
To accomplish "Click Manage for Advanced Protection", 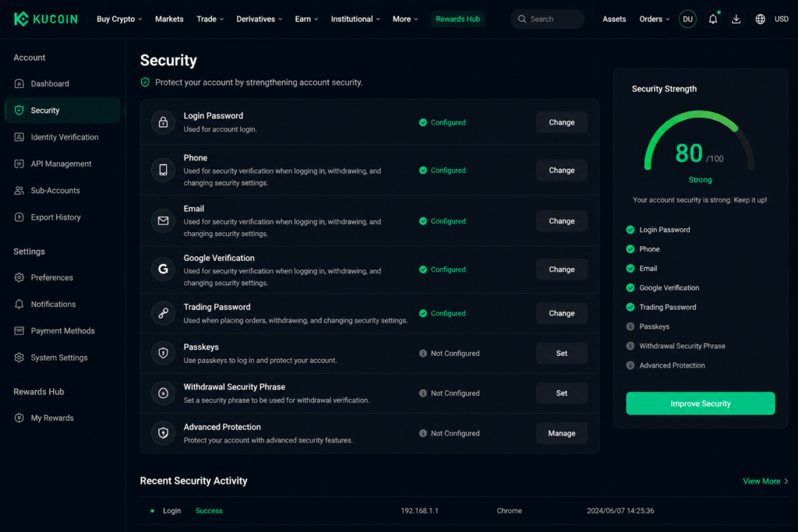I will 561,433.
